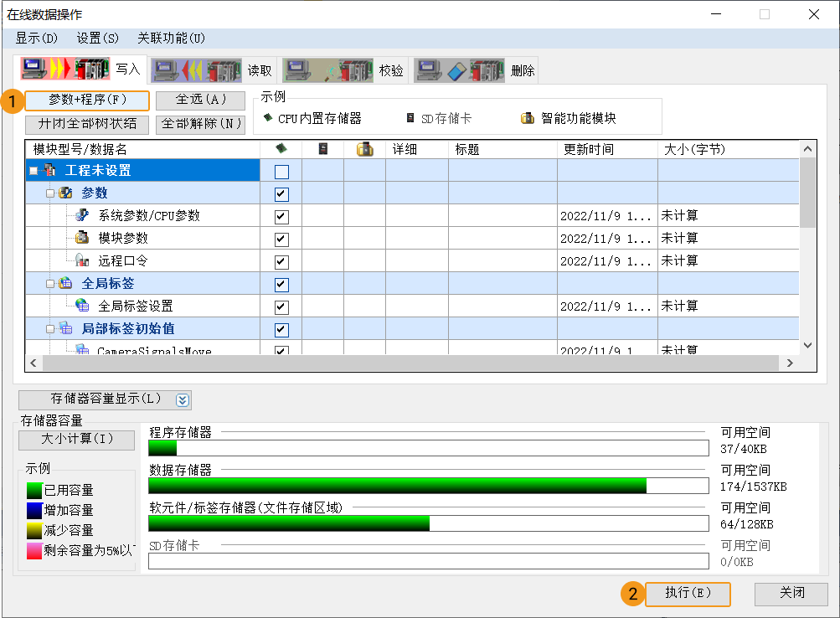Select the 写入 (Write) toolbar icon
The image size is (840, 618).
pos(64,70)
